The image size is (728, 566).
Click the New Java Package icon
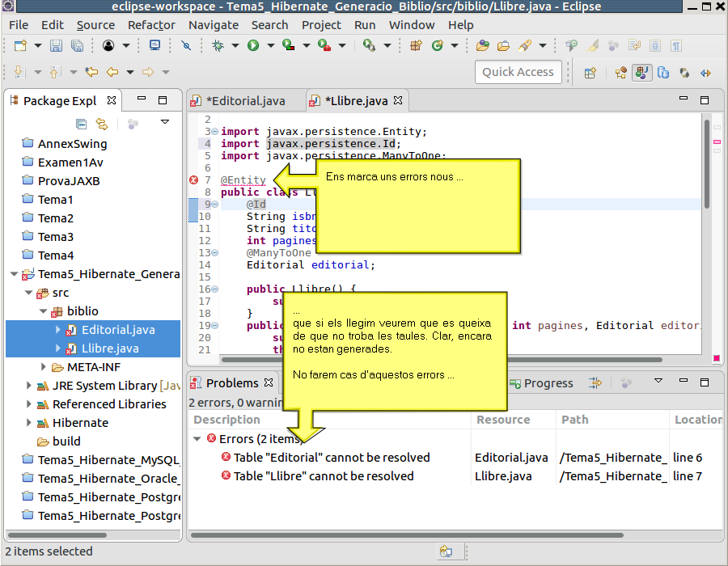pos(416,46)
